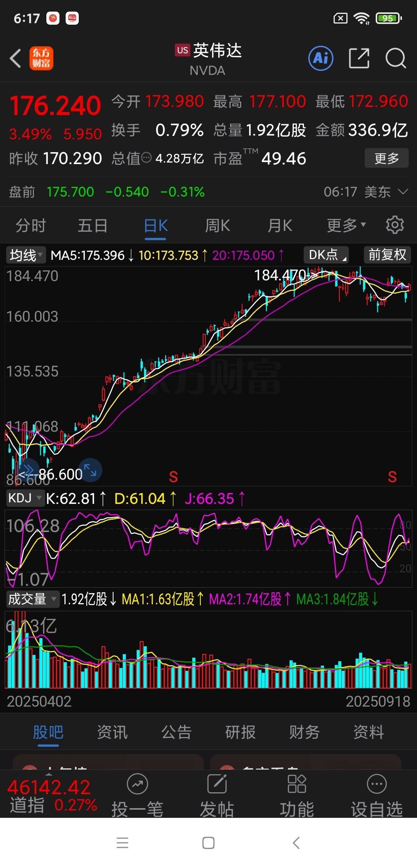Open the 成交量 indicator dropdown
The height and width of the screenshot is (868, 417).
coord(32,599)
